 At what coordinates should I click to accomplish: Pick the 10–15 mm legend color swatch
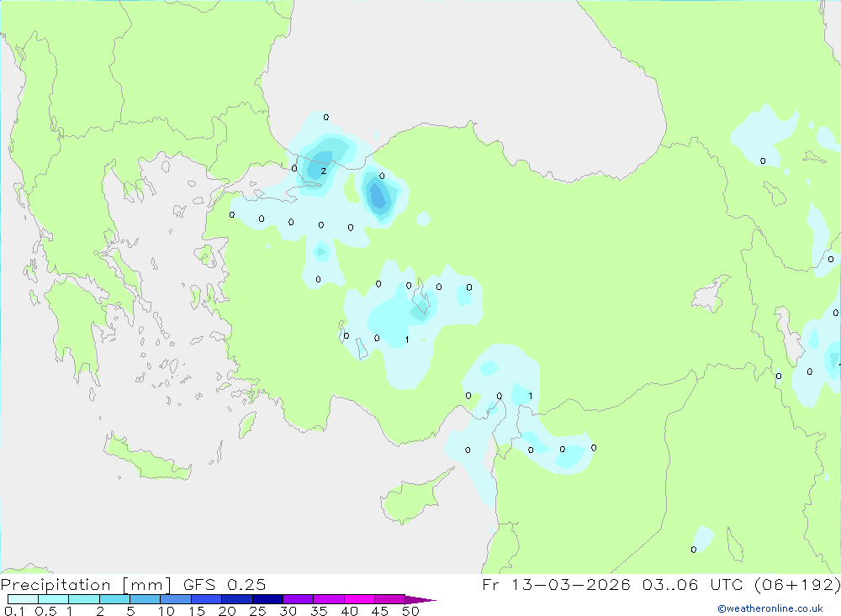176,599
